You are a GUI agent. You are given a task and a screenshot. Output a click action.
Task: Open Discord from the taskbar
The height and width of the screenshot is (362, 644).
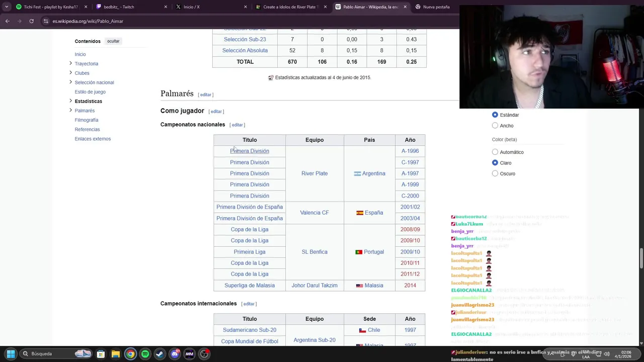pos(175,353)
